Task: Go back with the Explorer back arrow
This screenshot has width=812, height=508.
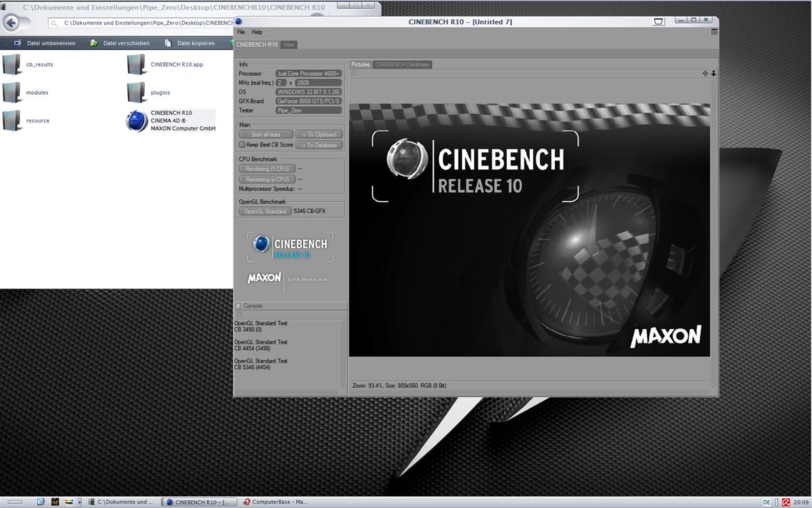Action: [x=11, y=23]
